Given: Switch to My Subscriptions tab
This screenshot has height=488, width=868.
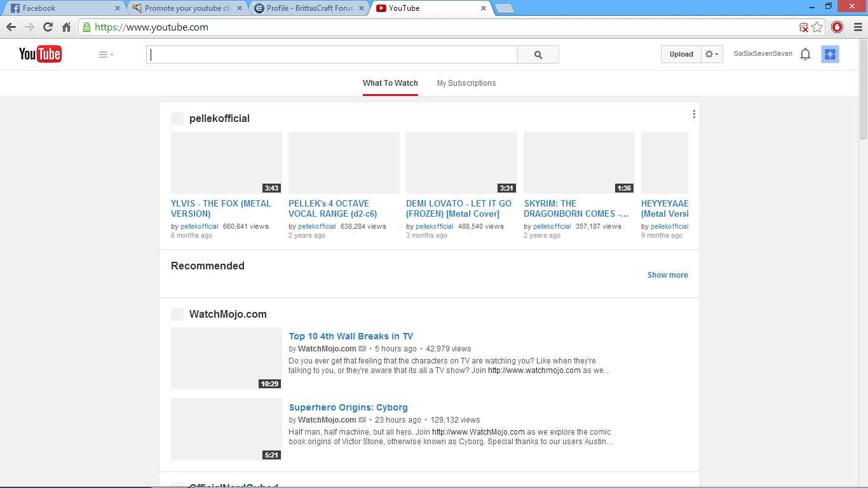Looking at the screenshot, I should click(x=466, y=83).
